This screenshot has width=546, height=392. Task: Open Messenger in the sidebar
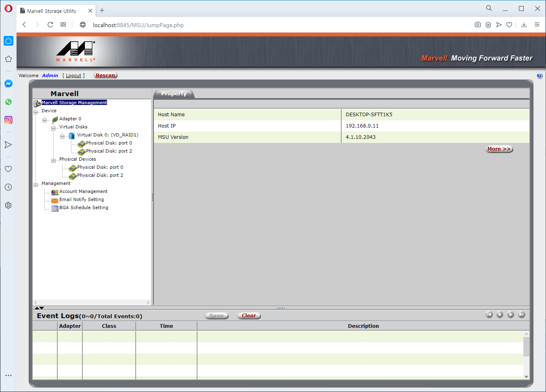[8, 84]
